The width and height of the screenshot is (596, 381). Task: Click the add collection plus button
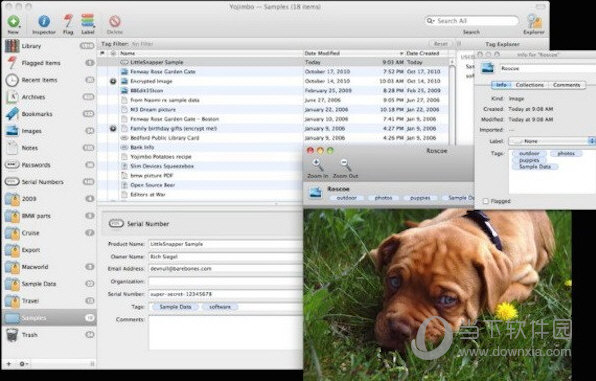click(9, 364)
